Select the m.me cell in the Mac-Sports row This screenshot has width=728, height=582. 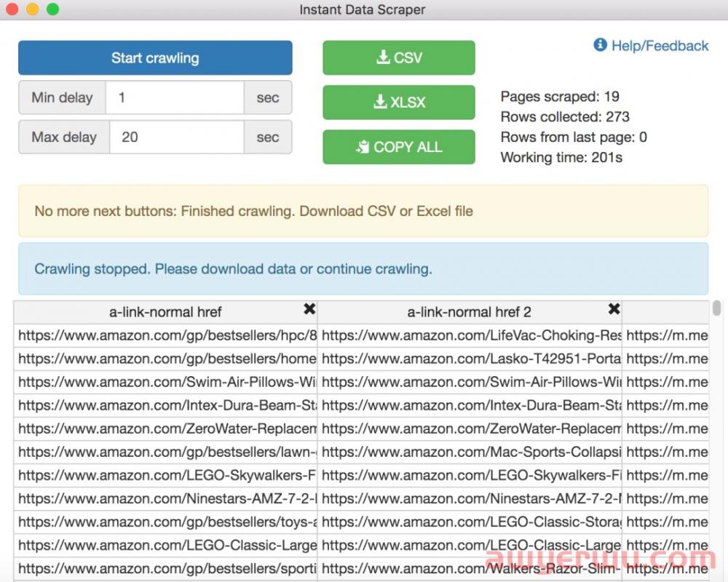coord(666,452)
